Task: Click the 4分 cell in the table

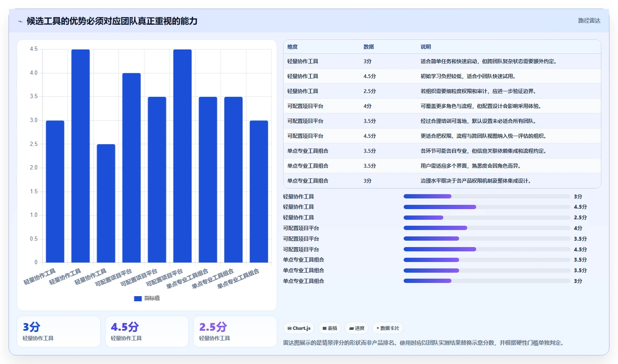Action: click(367, 106)
